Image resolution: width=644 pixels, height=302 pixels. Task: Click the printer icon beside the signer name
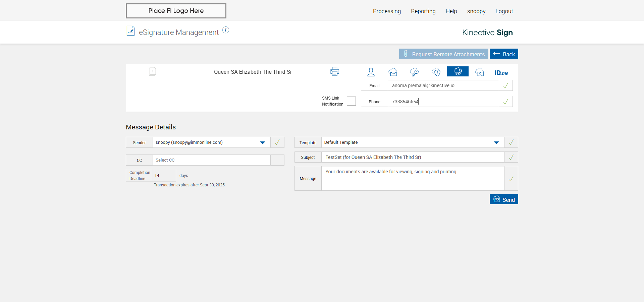coord(334,71)
